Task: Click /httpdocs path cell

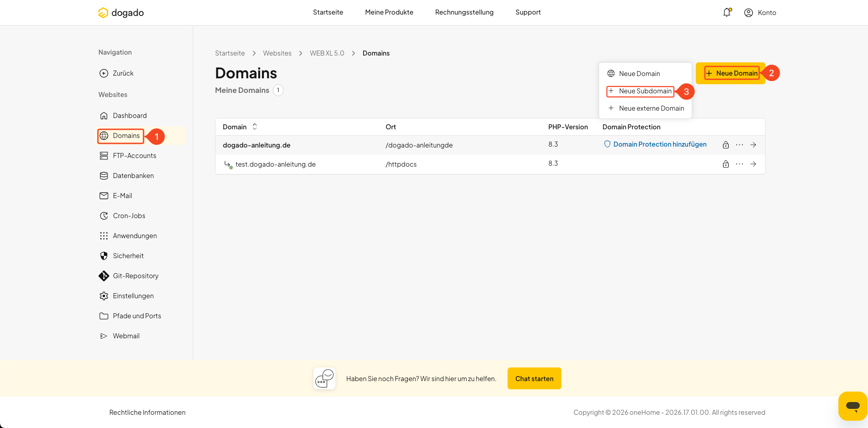Action: click(x=401, y=164)
